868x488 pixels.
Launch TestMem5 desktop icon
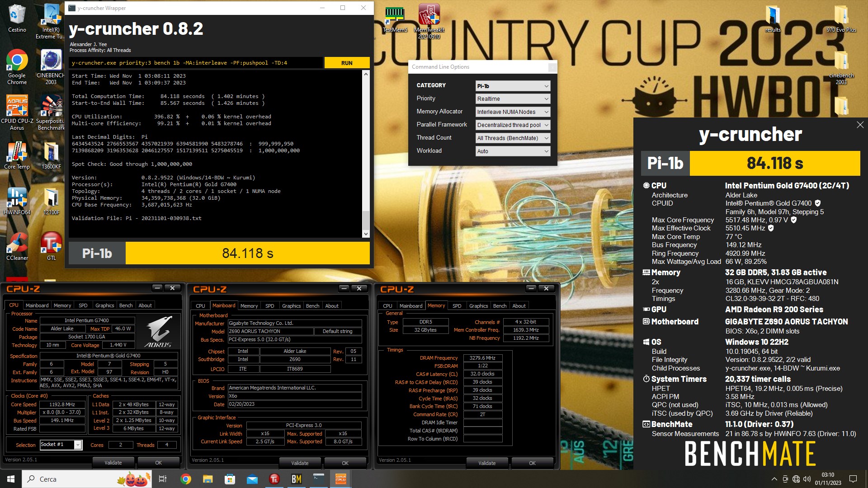[395, 19]
